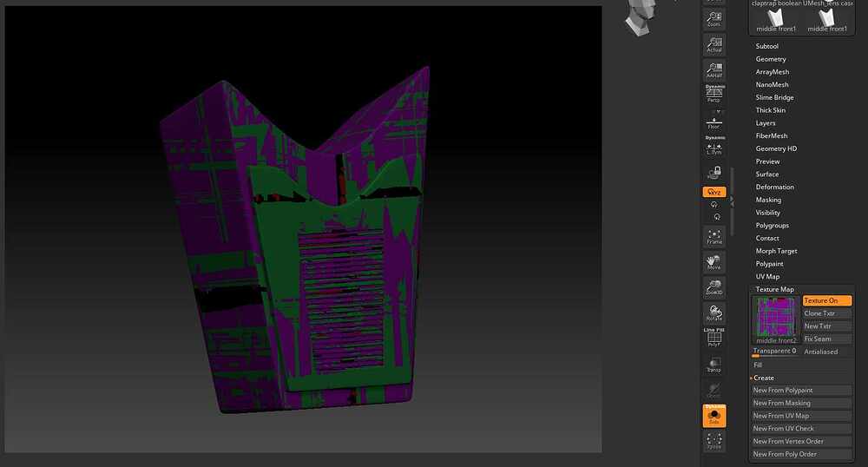Expand the Thick Skin section

pyautogui.click(x=770, y=110)
